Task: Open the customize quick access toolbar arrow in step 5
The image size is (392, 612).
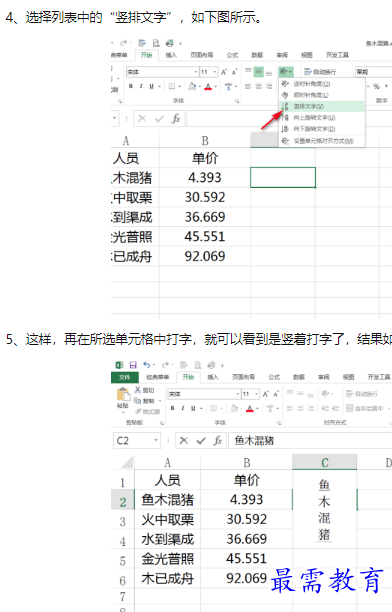Action: pos(222,366)
